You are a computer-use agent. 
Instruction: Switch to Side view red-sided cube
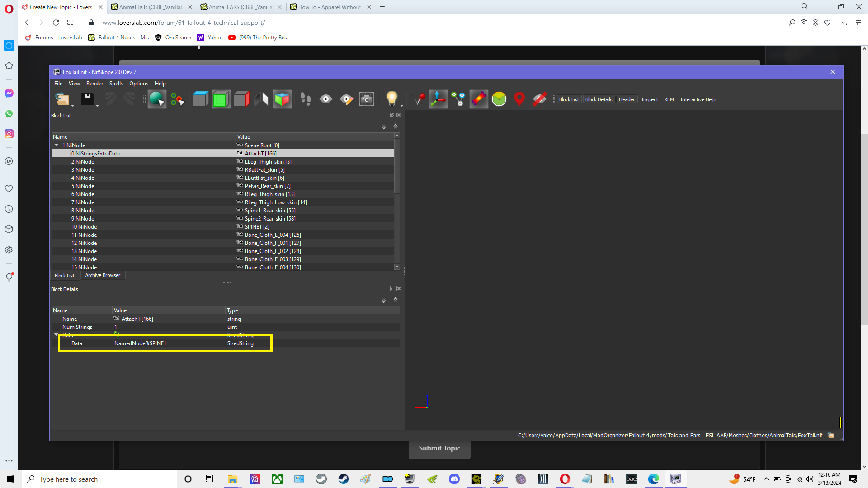(x=241, y=99)
